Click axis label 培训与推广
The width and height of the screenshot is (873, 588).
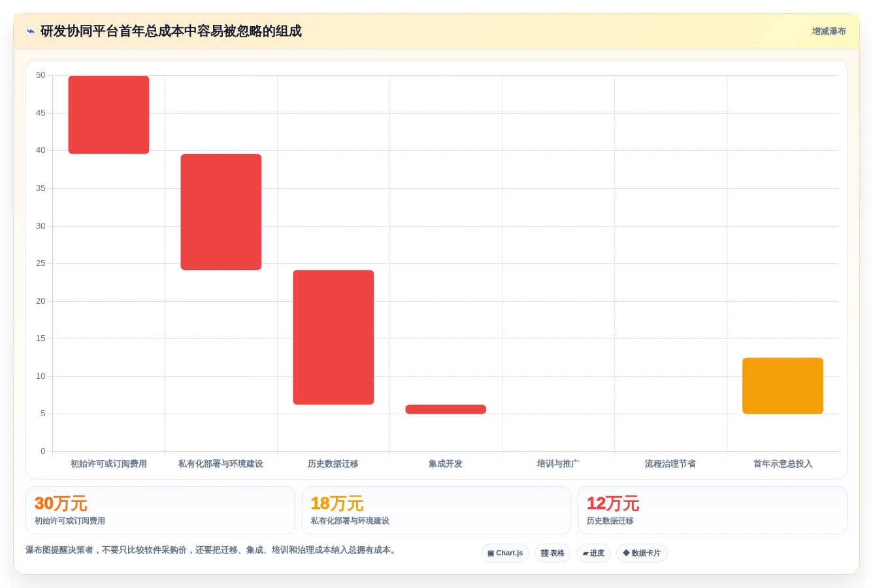[x=558, y=464]
